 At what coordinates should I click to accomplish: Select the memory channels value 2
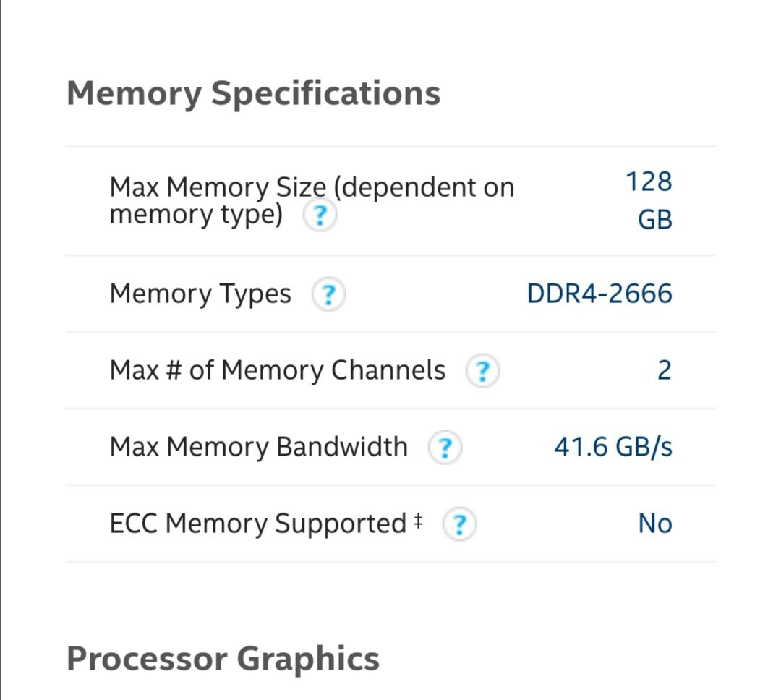(x=665, y=370)
